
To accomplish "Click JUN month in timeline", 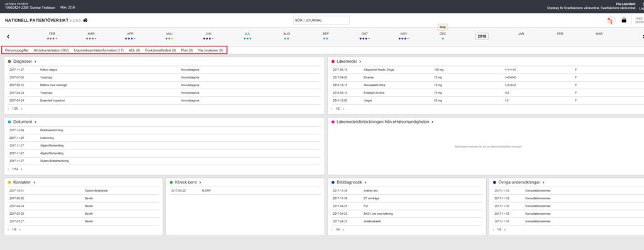I will click(x=208, y=34).
